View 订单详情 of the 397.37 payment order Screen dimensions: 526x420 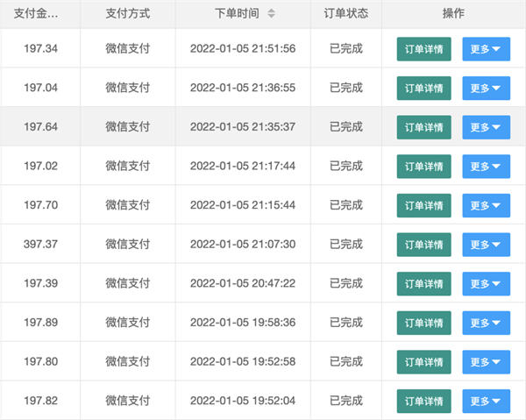pyautogui.click(x=423, y=245)
